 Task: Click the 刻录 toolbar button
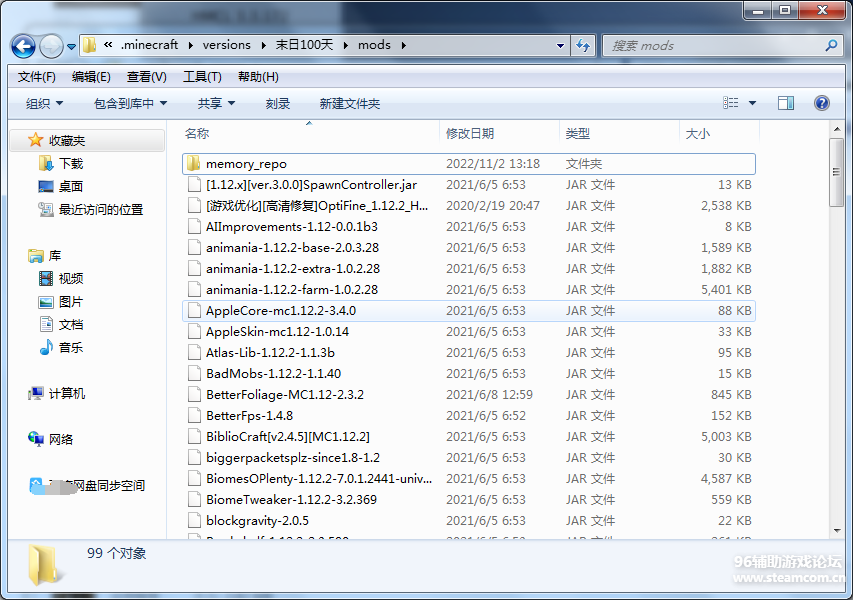point(278,104)
